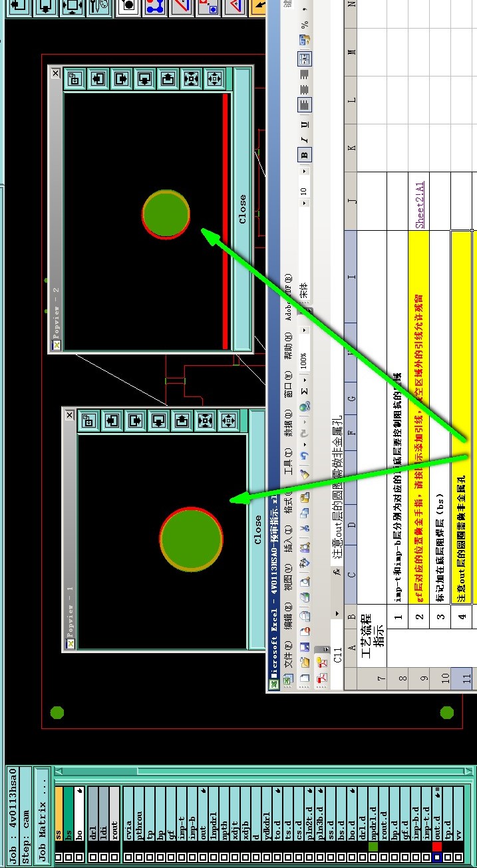Open the Undo history dropdown arrow

click(305, 444)
